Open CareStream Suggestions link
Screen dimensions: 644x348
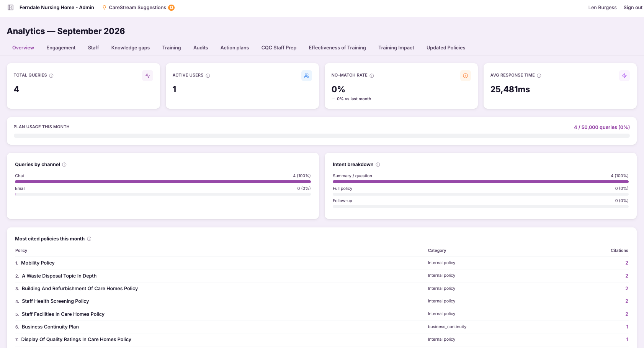point(137,8)
